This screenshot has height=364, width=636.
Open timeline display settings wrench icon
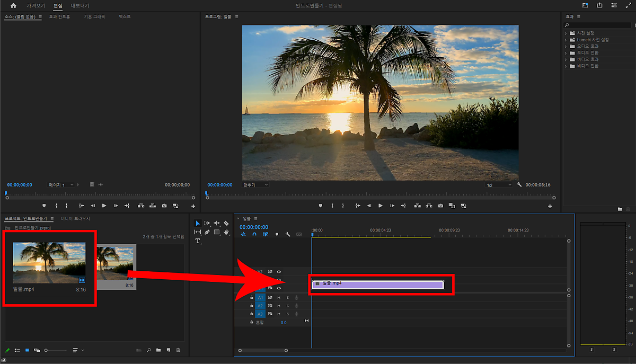coord(288,234)
